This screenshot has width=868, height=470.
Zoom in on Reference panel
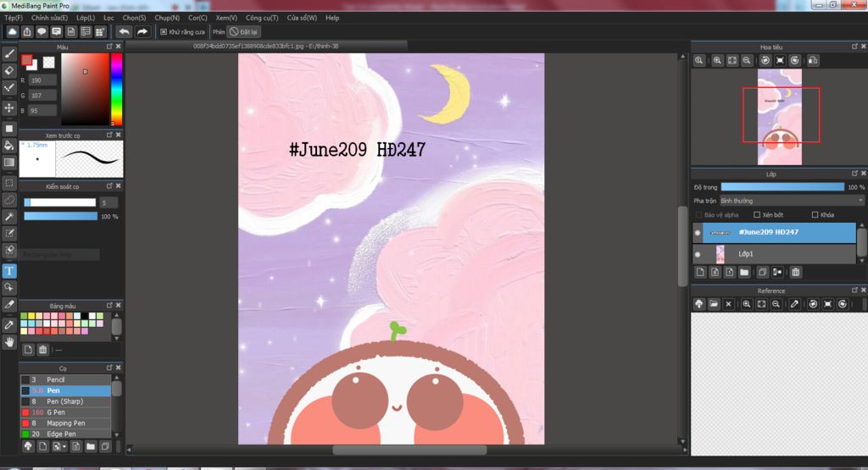(747, 304)
